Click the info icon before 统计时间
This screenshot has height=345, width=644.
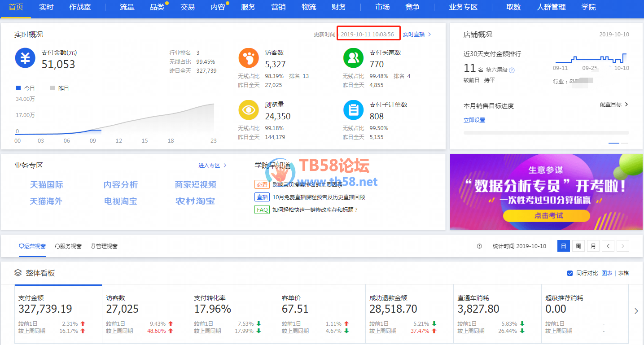click(x=479, y=246)
